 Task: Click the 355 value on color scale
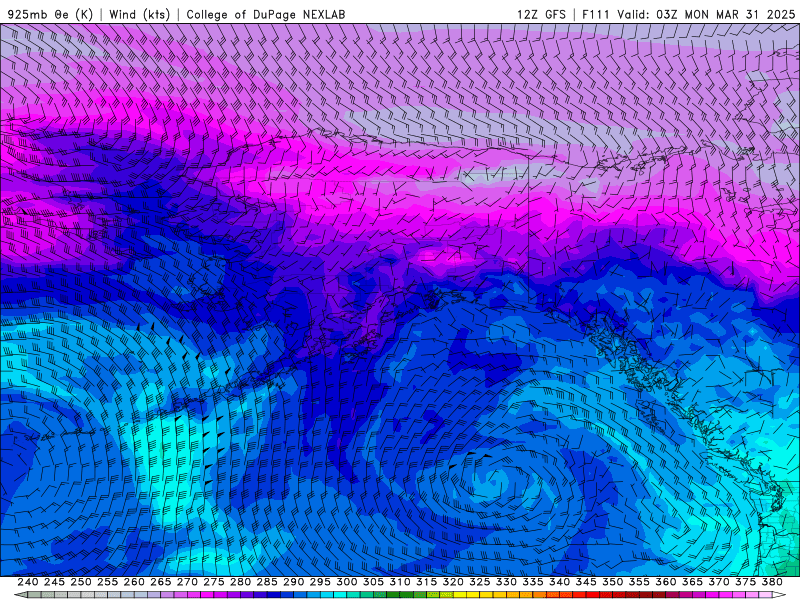pos(639,582)
